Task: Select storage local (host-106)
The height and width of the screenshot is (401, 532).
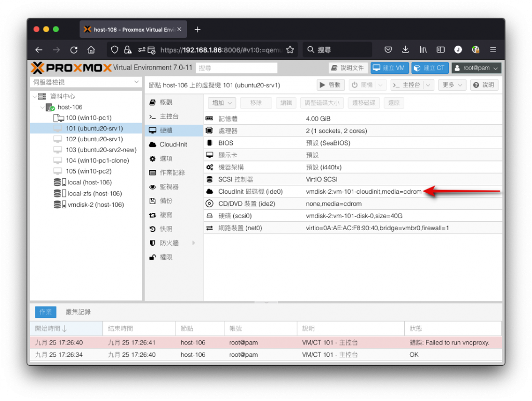Action: pyautogui.click(x=89, y=182)
